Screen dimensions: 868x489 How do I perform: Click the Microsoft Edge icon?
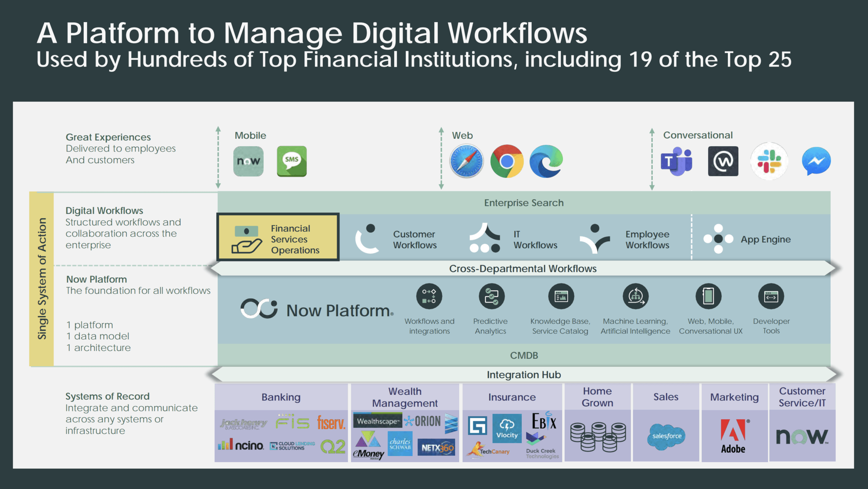[x=546, y=161]
